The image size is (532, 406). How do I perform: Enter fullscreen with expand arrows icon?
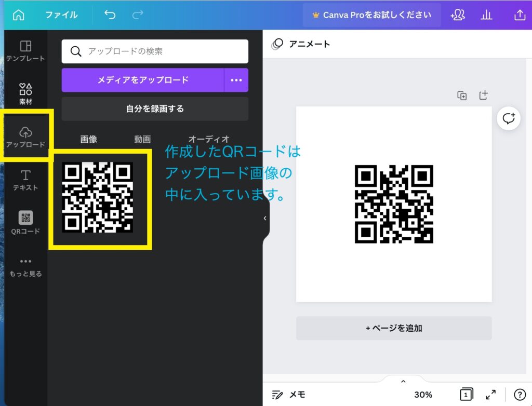point(490,395)
